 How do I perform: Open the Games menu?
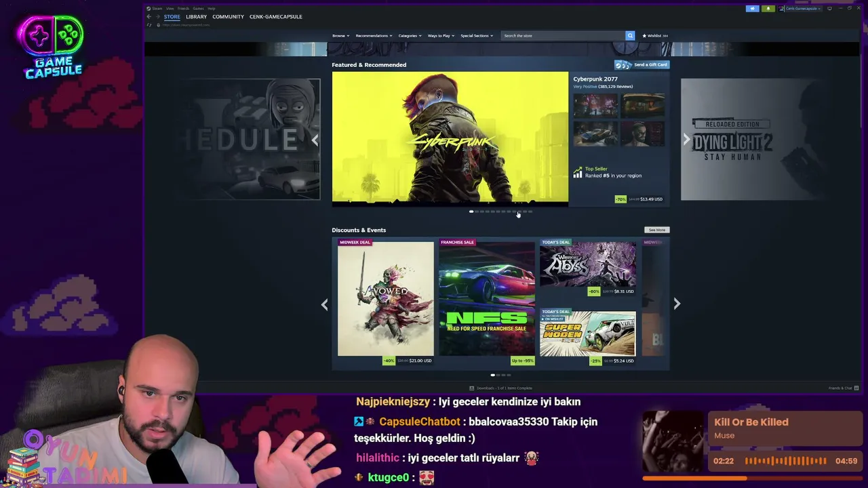click(x=198, y=8)
